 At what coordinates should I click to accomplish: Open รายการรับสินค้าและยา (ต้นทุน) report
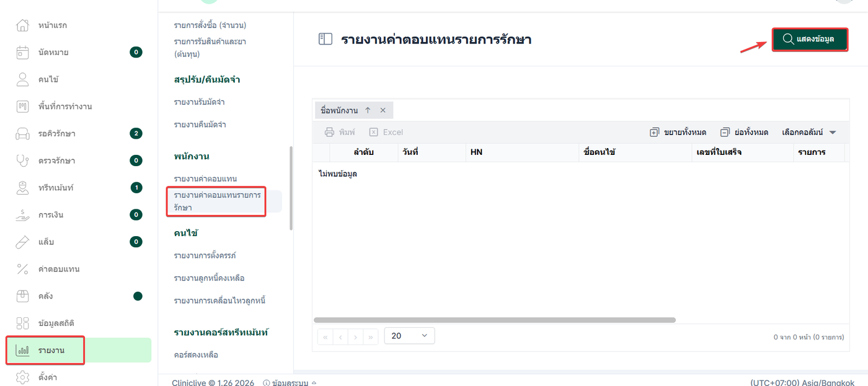[x=210, y=48]
